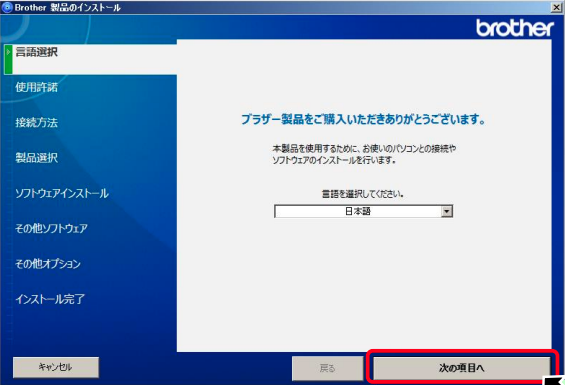
Task: Click the brother logo at top right
Action: (x=515, y=28)
